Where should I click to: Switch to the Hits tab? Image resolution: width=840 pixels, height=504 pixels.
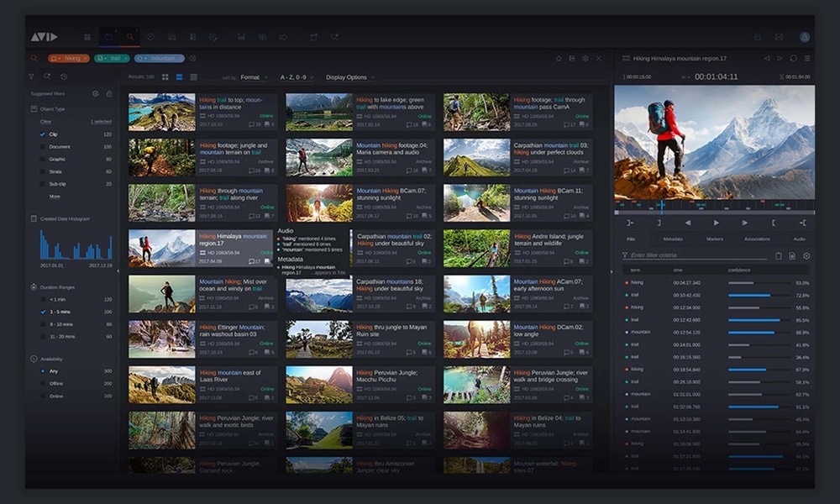[631, 239]
